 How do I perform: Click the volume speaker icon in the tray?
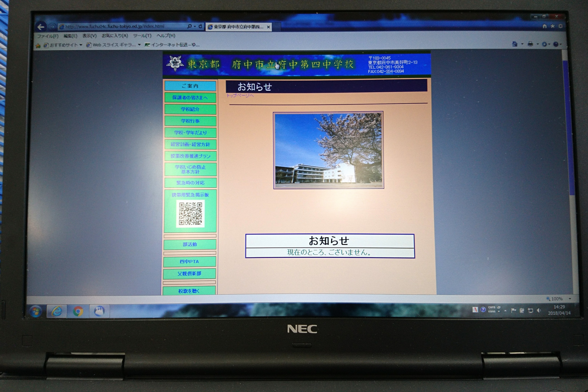tap(539, 311)
